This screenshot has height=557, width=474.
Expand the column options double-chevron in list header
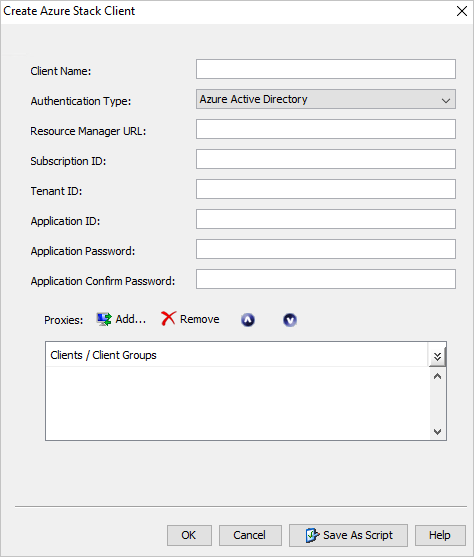point(437,356)
